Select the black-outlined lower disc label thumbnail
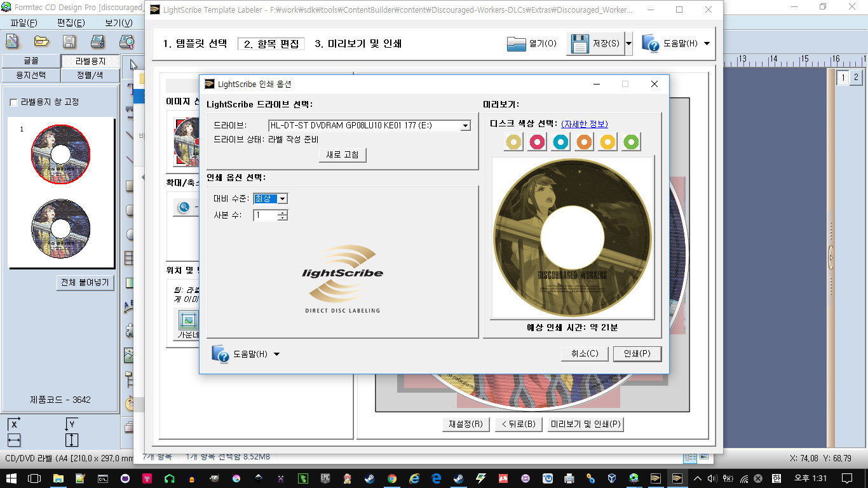This screenshot has height=488, width=868. (61, 229)
